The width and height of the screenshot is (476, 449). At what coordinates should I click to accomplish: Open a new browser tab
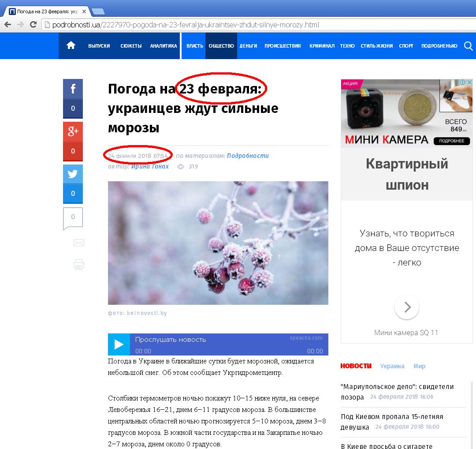point(98,11)
